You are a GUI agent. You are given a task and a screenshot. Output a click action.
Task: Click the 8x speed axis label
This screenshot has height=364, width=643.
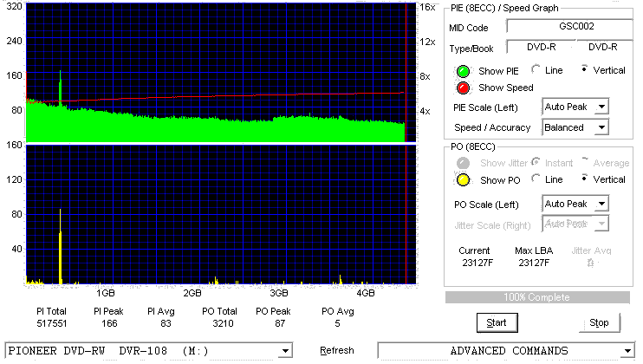425,76
